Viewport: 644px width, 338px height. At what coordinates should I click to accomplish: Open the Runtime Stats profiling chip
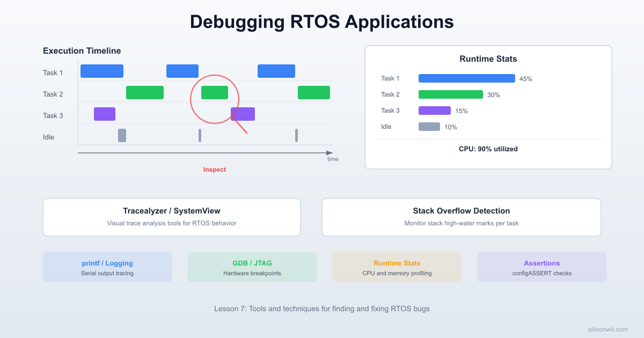[397, 267]
